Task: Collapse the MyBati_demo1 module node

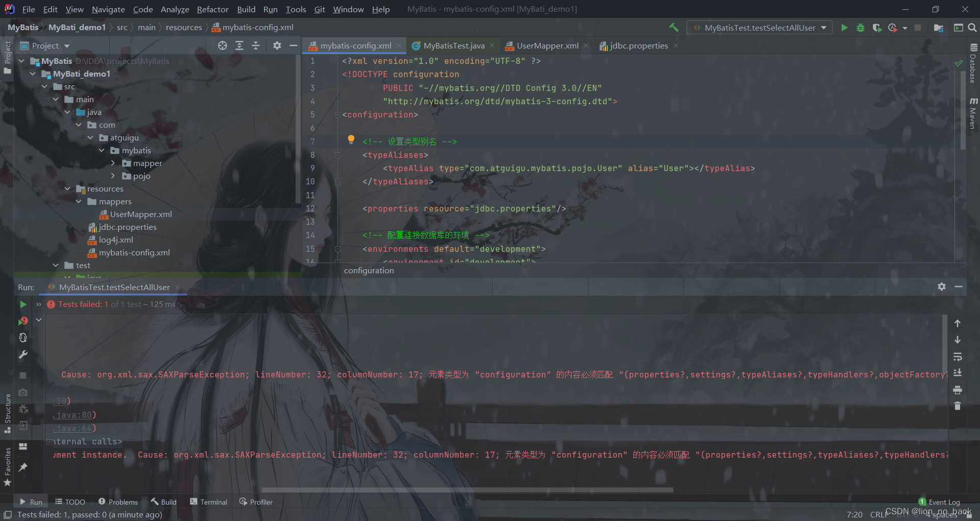Action: pyautogui.click(x=33, y=74)
